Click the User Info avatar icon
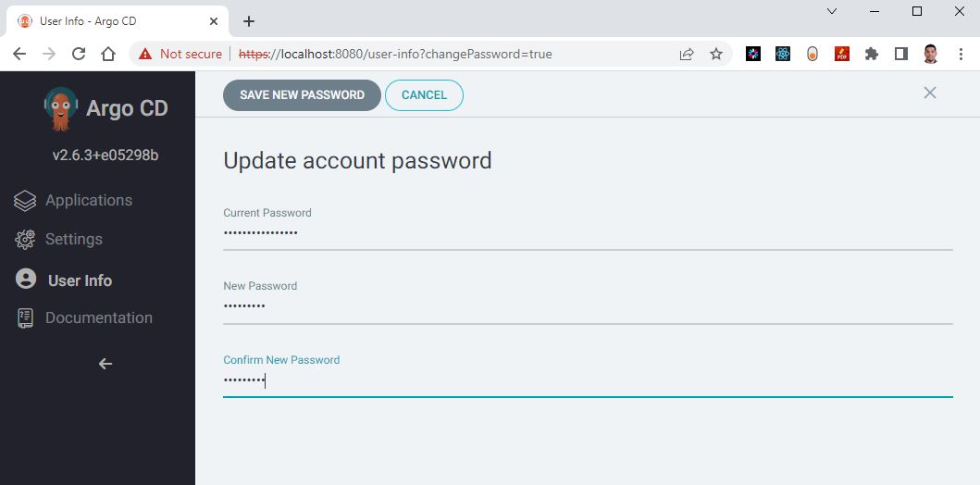 25,280
